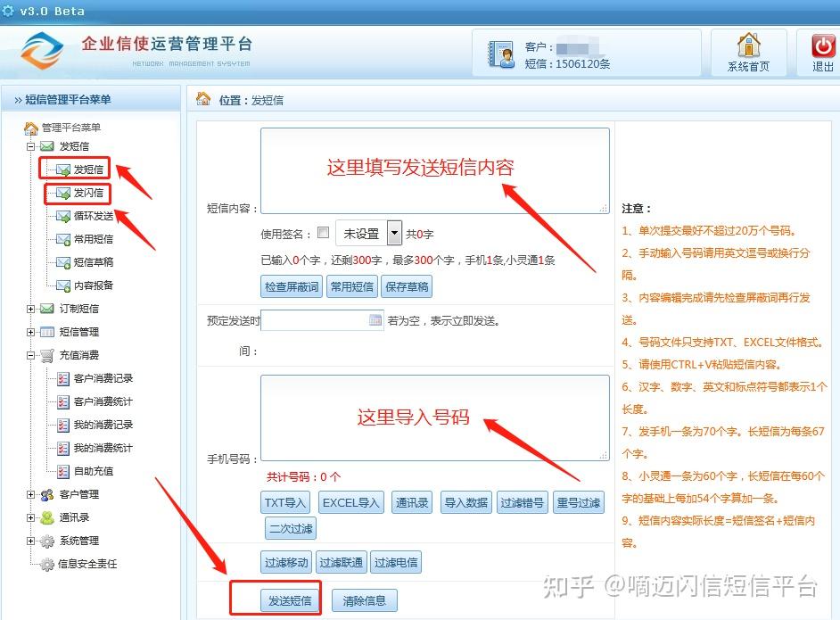
Task: Open 客户消费记录 in the sidebar
Action: click(103, 378)
